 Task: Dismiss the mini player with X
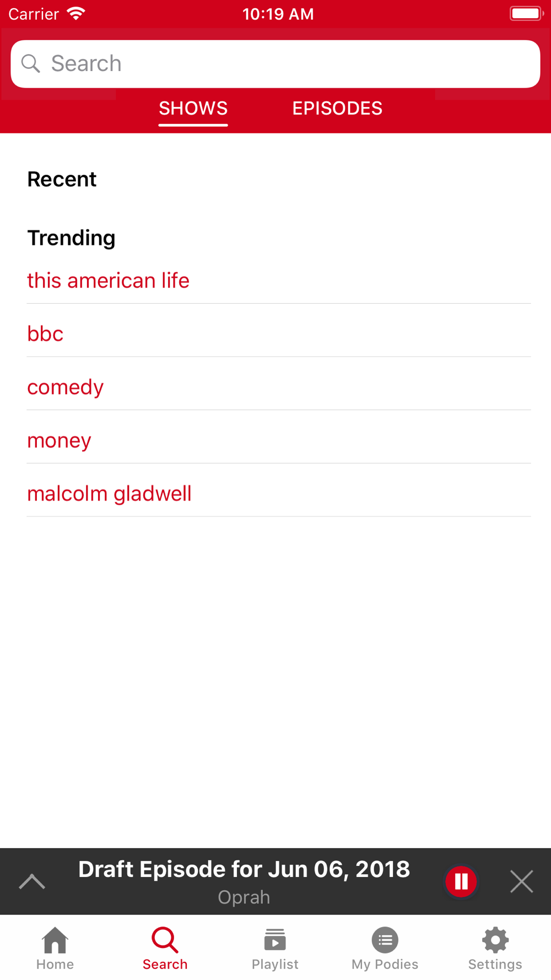coord(521,881)
